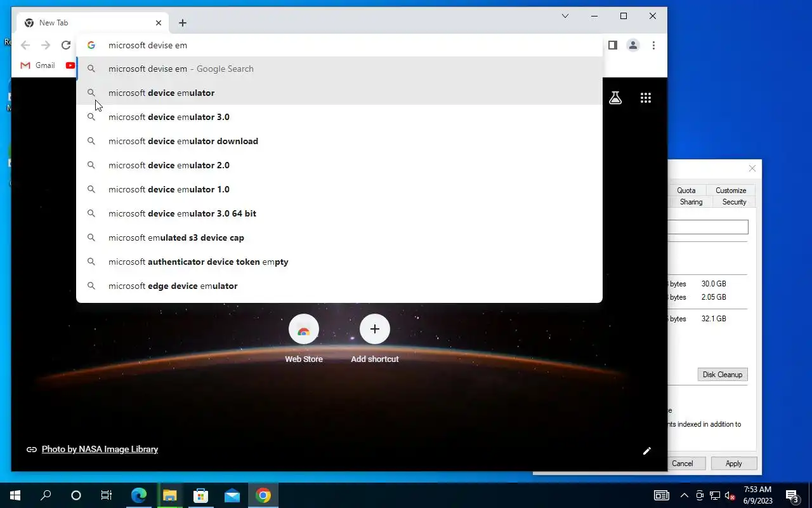Pick 'microsoft authenticator device token empty' suggestion

click(x=339, y=262)
